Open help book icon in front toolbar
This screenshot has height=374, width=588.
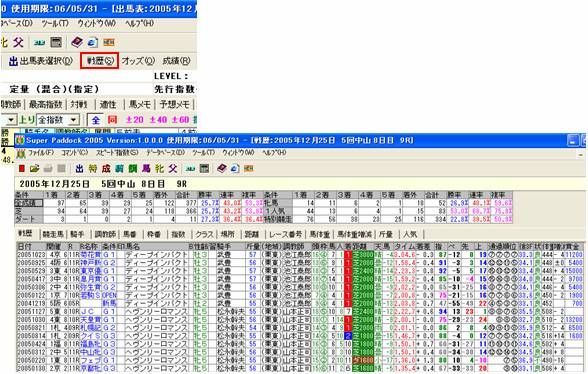222,169
